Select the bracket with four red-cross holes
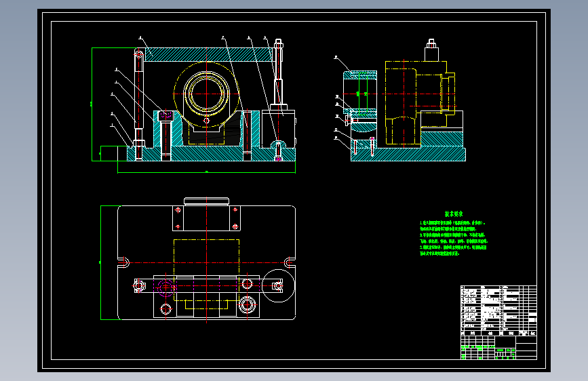This screenshot has height=381, width=588. pos(206,218)
